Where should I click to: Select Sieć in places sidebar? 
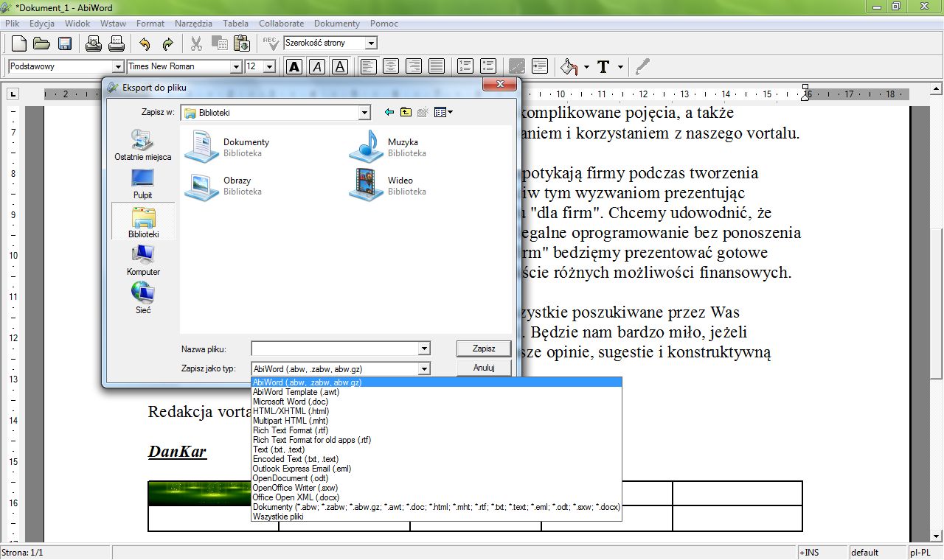click(143, 298)
